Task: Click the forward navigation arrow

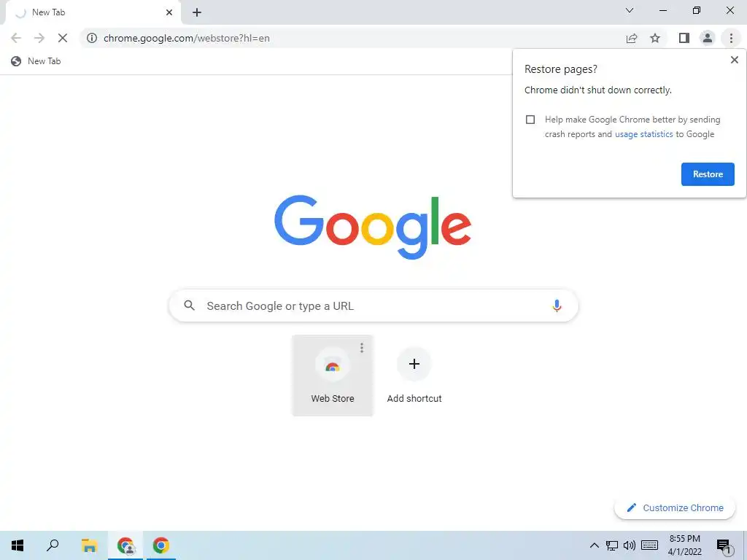Action: coord(39,38)
